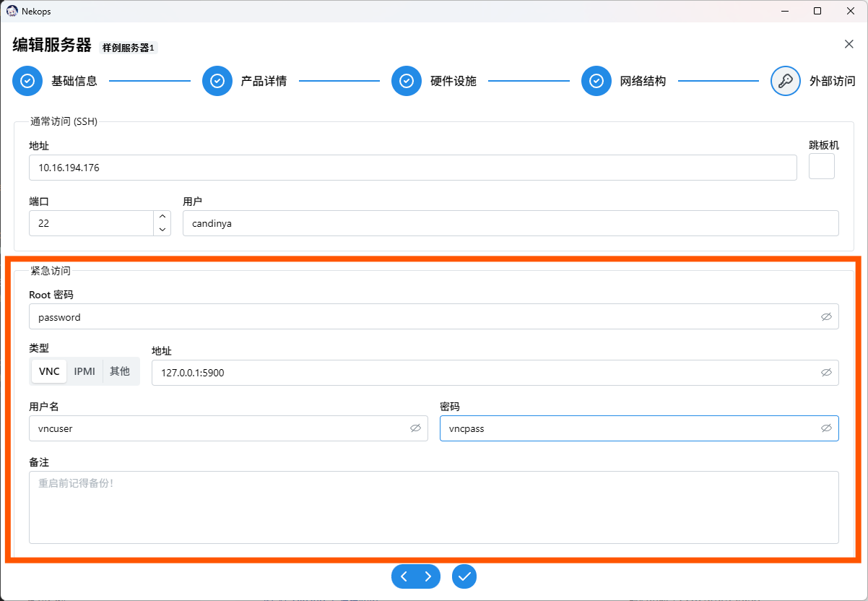Go to next step with right arrow
The height and width of the screenshot is (601, 868).
coord(428,576)
